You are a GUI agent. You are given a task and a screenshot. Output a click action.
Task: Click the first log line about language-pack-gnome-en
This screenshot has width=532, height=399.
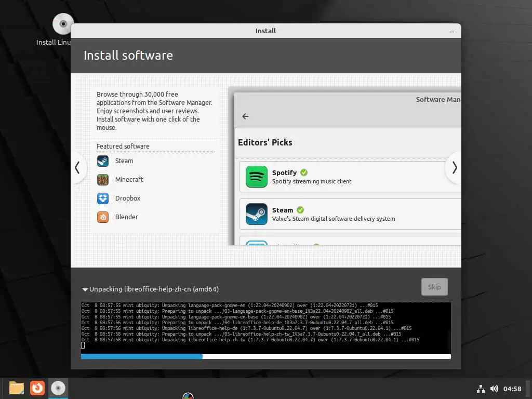[x=229, y=305]
